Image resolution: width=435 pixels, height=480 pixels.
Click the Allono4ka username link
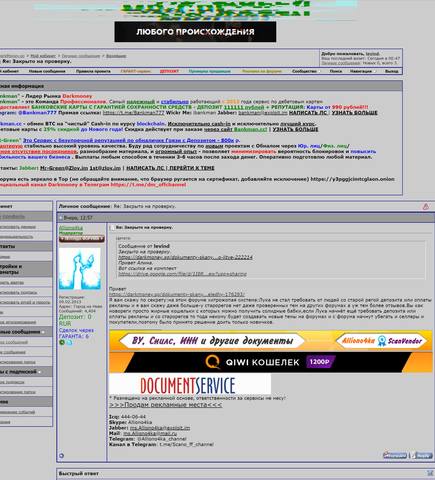click(71, 228)
